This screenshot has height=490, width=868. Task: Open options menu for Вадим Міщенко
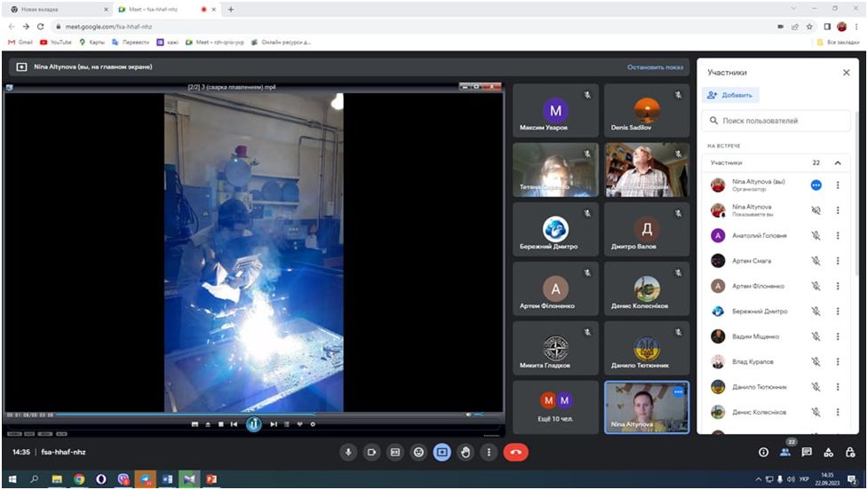tap(838, 336)
